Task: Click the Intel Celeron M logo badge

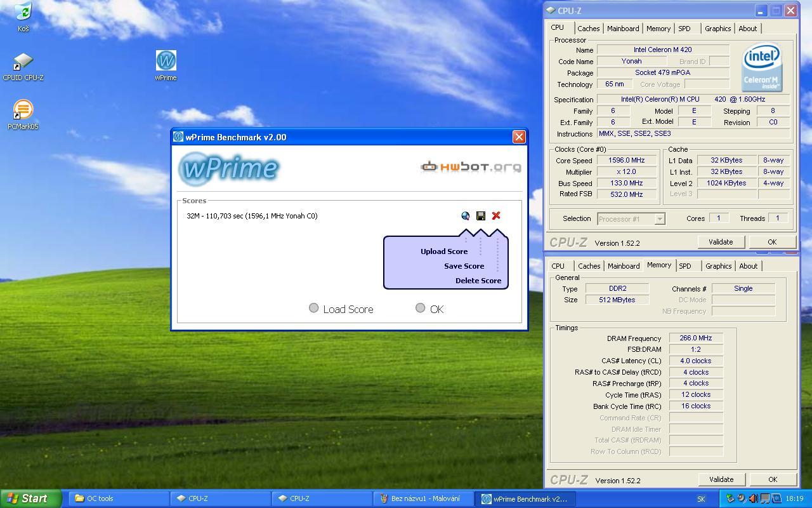Action: pyautogui.click(x=762, y=67)
